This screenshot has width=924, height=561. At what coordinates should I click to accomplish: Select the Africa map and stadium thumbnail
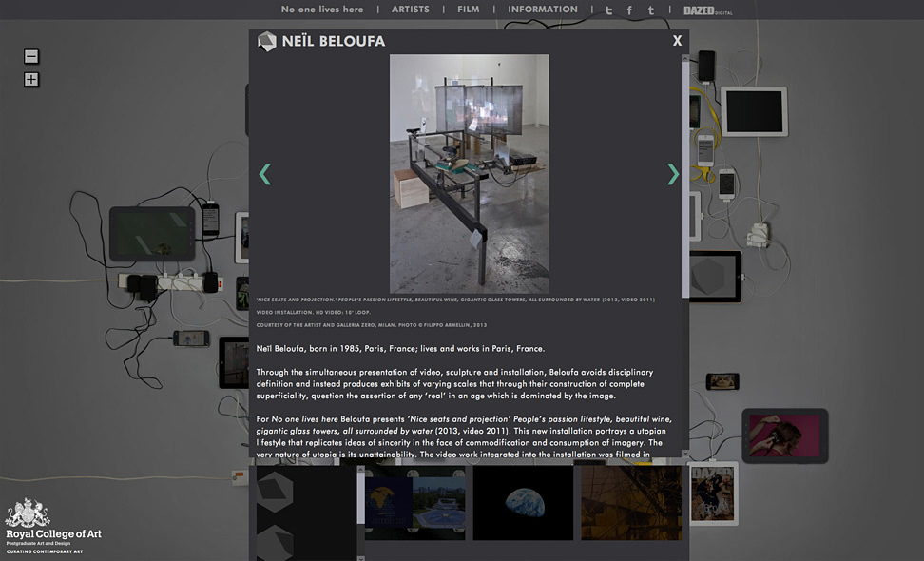point(414,503)
